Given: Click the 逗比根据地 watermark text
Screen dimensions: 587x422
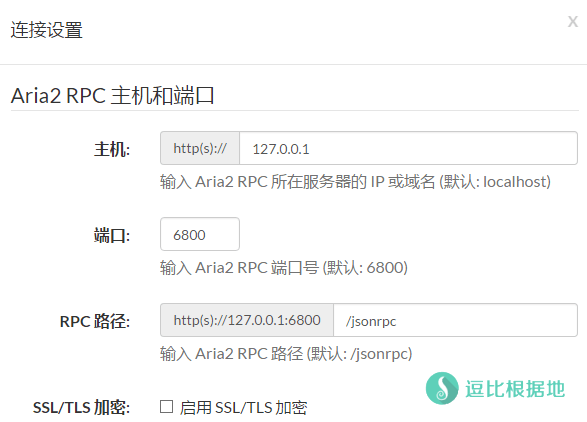Looking at the screenshot, I should [x=515, y=389].
